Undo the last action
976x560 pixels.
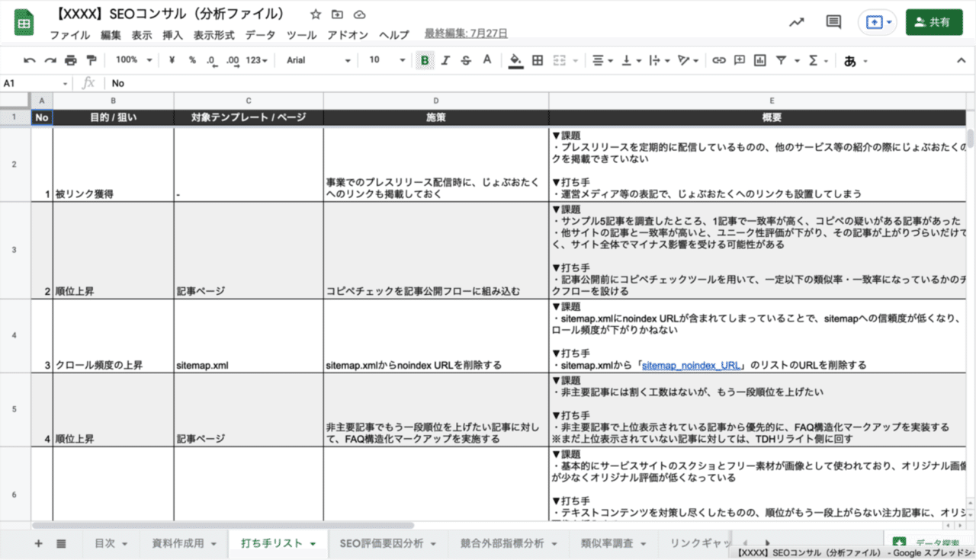tap(30, 60)
